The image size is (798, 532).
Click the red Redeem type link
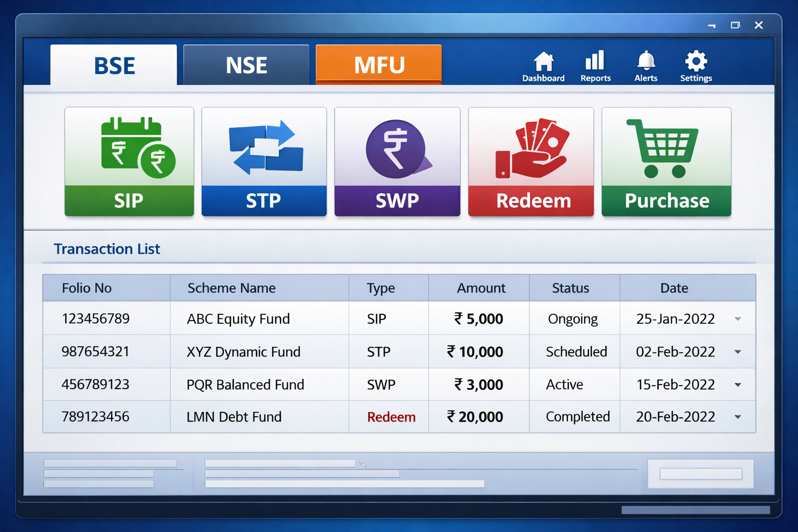[391, 417]
